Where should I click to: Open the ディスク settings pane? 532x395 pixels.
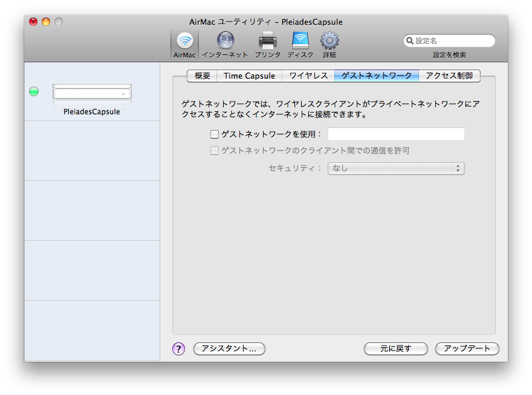pyautogui.click(x=300, y=45)
